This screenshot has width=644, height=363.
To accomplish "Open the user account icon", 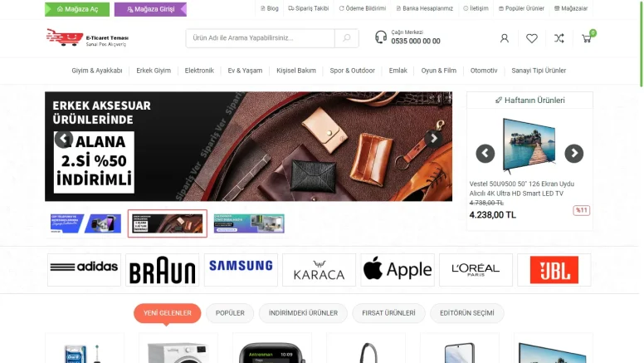I will 505,38.
